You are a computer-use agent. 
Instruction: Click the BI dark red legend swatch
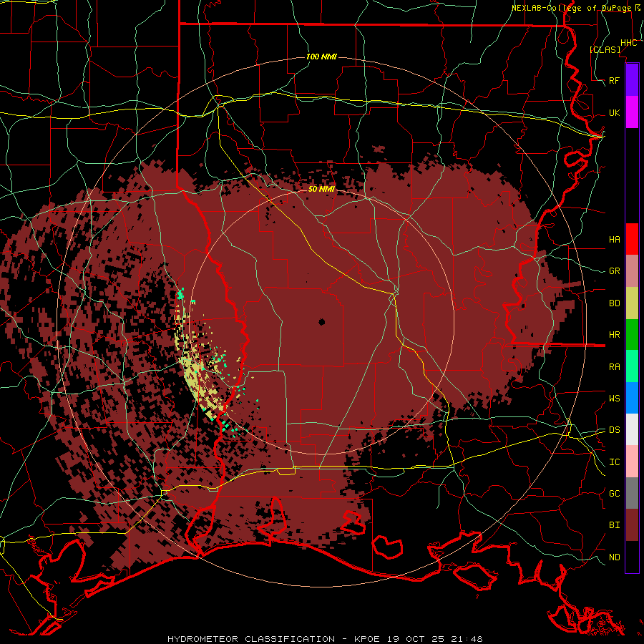tap(632, 525)
